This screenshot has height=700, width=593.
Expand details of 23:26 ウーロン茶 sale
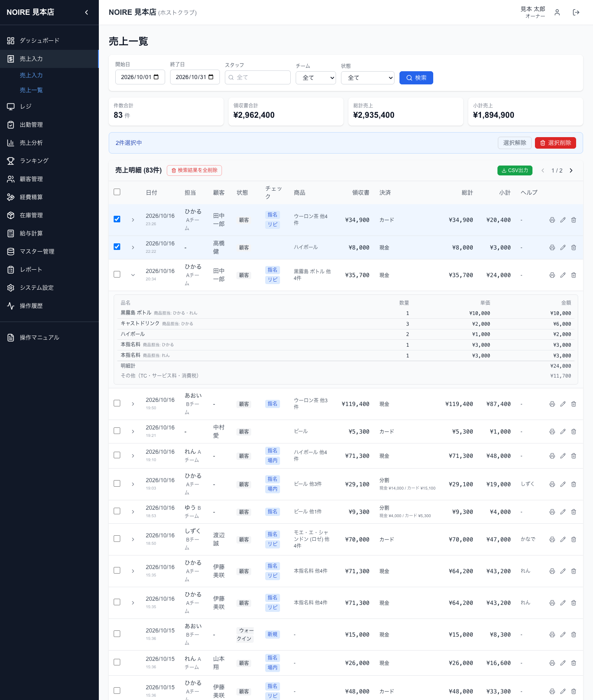tap(133, 220)
